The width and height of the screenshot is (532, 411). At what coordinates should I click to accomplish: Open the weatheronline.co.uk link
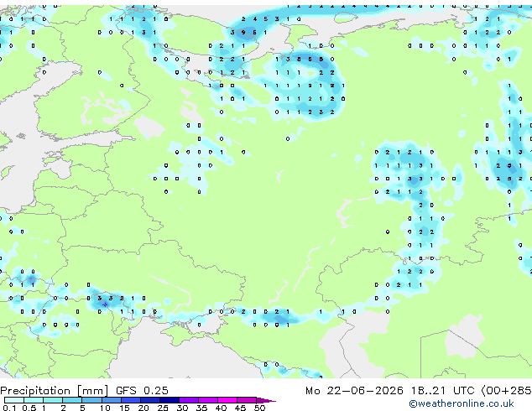462,403
